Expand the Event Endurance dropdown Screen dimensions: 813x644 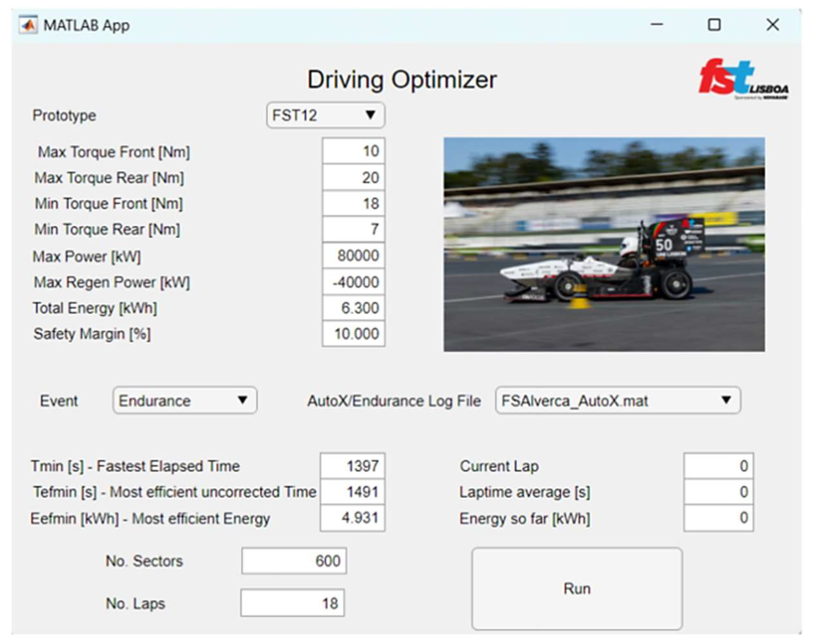[x=185, y=400]
